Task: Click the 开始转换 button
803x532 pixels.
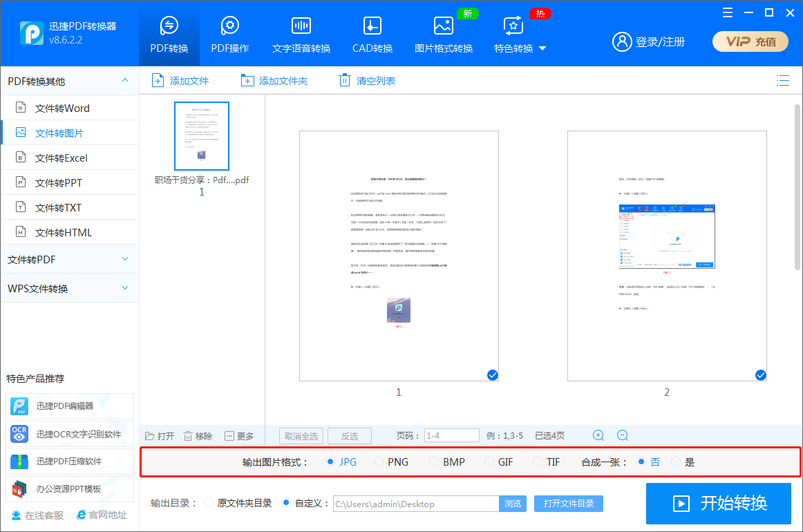Action: [x=718, y=504]
